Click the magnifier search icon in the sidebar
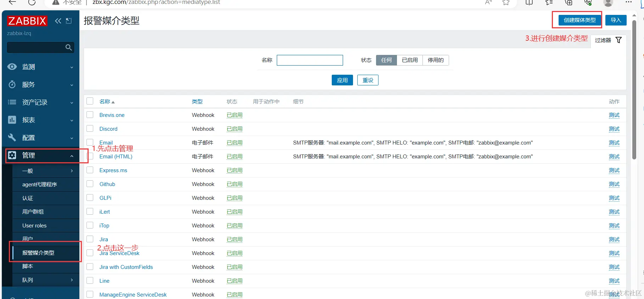Screen dimensions: 644x299 [x=69, y=47]
